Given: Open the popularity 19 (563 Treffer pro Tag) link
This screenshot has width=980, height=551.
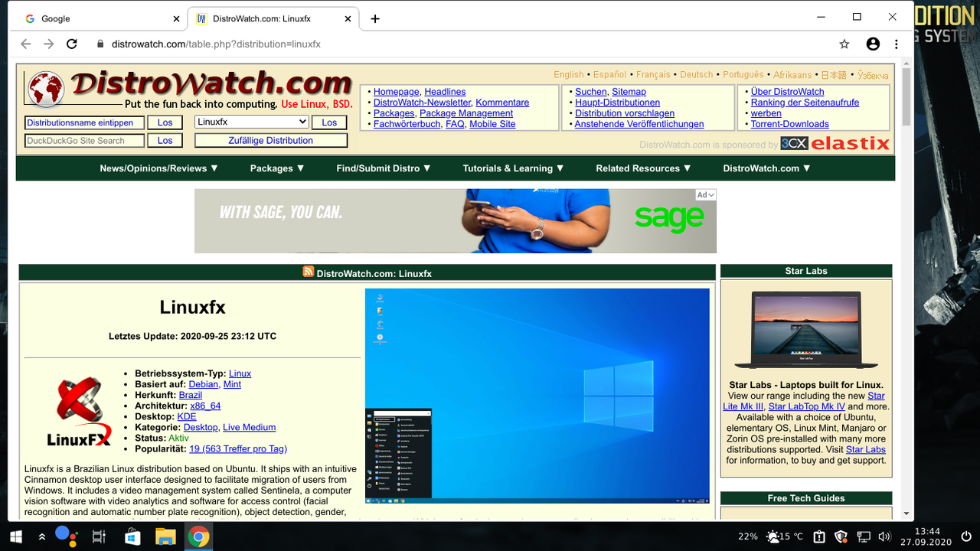Looking at the screenshot, I should point(238,448).
